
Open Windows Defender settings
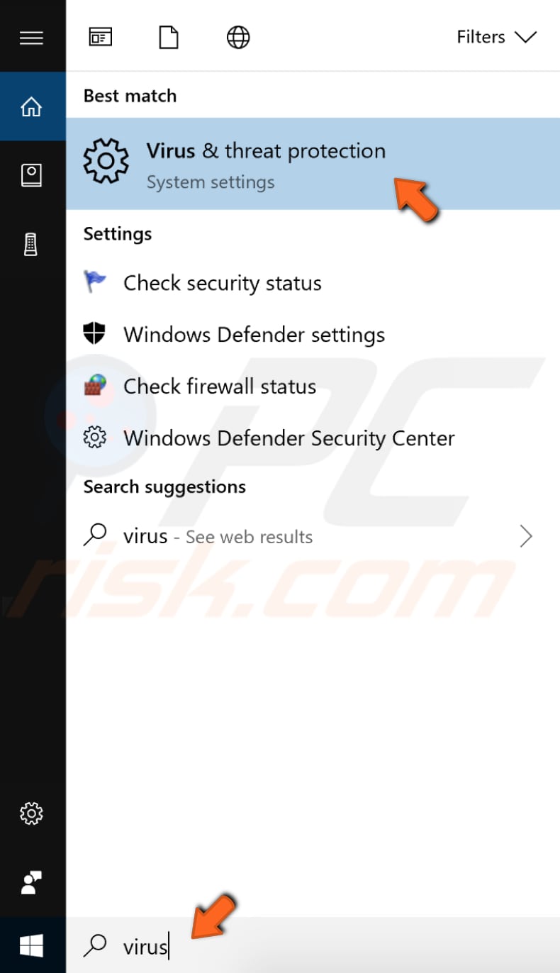tap(254, 335)
